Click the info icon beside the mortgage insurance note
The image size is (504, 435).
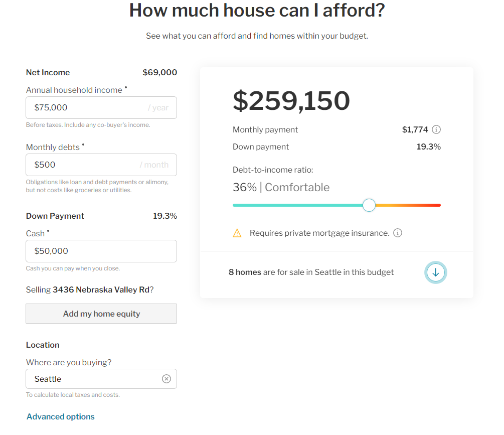[398, 233]
